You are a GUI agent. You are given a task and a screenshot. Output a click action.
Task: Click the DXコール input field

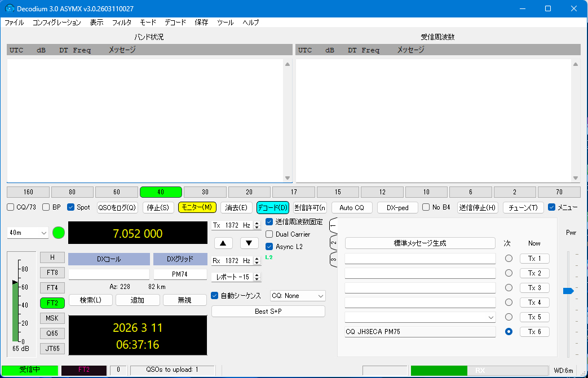(x=109, y=274)
